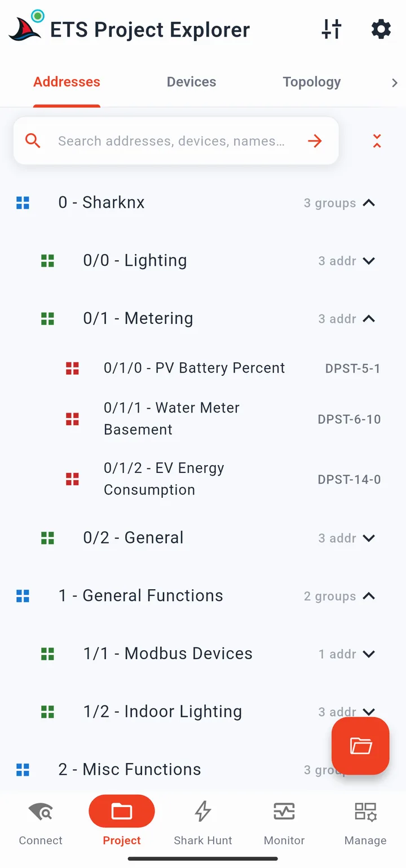Click the orange open-folder floating button

tap(360, 746)
